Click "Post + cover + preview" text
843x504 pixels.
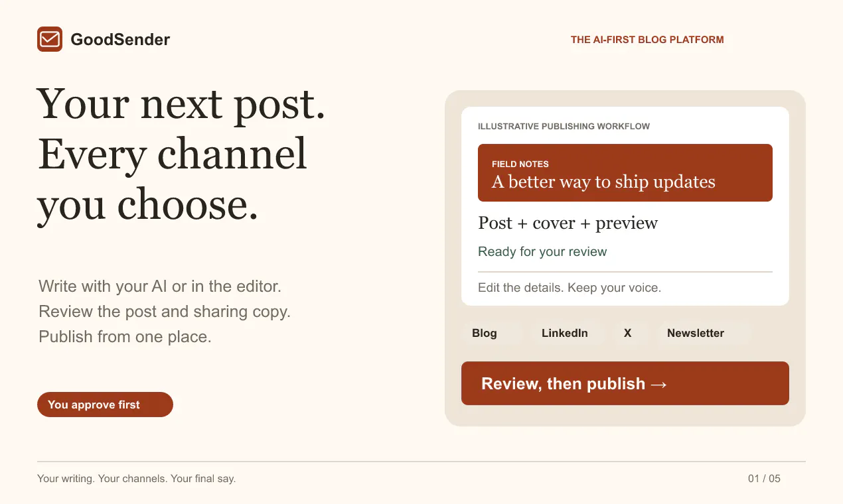(x=568, y=223)
